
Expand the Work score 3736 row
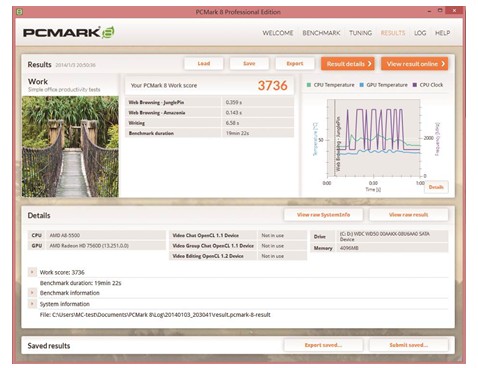[32, 272]
